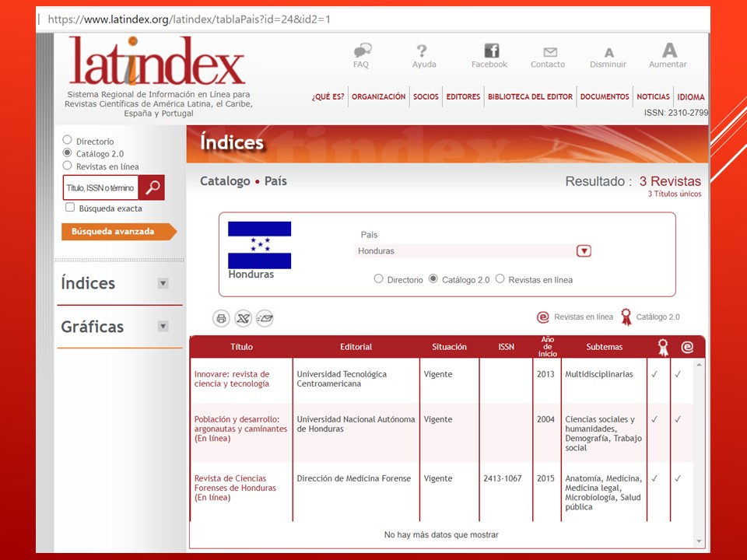Open the FAQ speech bubble icon

coord(362,50)
